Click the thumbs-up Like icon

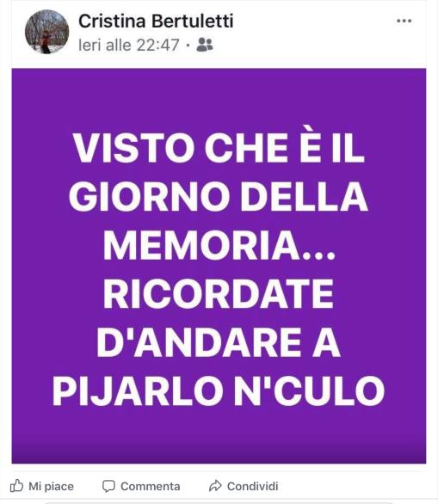coord(16,486)
